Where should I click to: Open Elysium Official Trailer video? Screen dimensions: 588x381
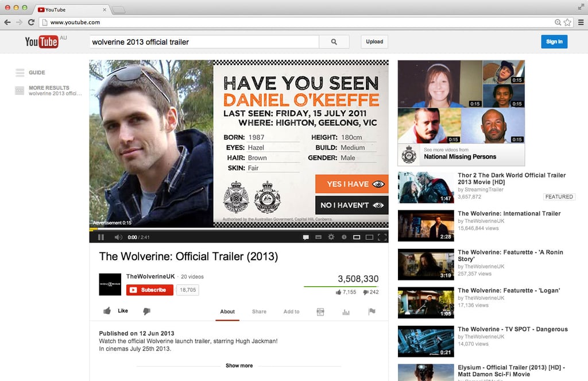click(511, 371)
